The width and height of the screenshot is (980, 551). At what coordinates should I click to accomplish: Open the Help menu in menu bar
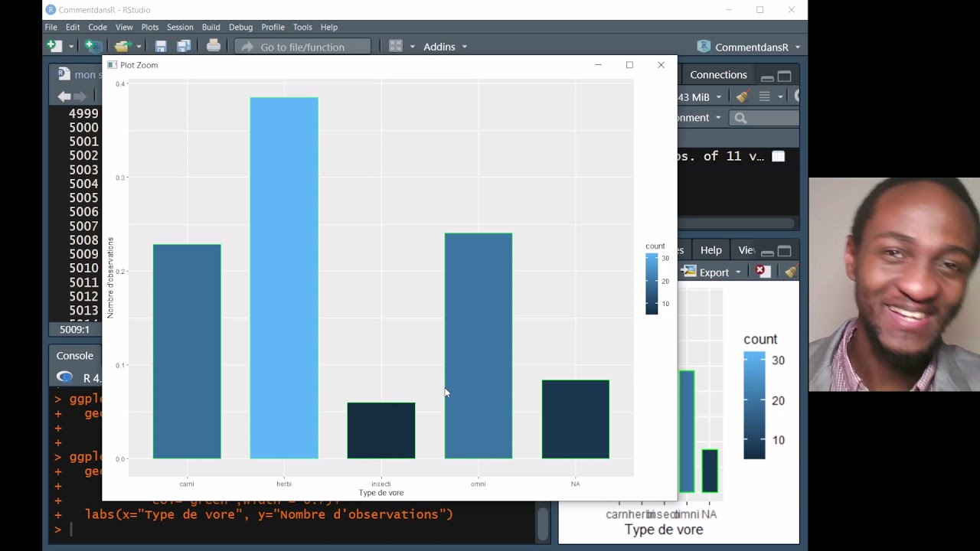pyautogui.click(x=329, y=27)
